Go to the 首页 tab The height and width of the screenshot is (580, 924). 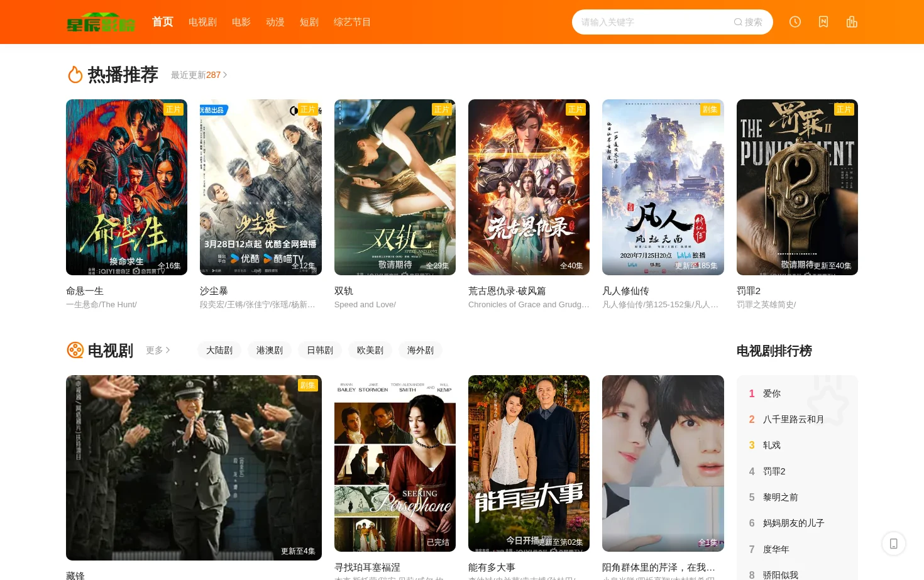click(162, 22)
